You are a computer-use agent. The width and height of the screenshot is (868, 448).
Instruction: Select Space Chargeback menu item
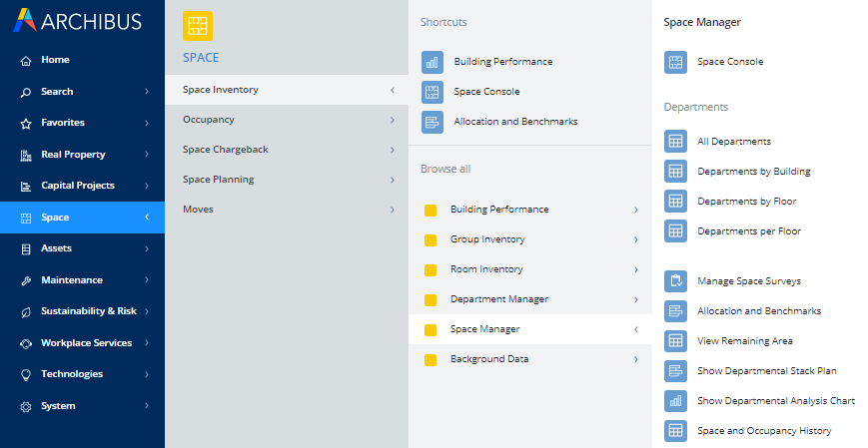click(287, 150)
